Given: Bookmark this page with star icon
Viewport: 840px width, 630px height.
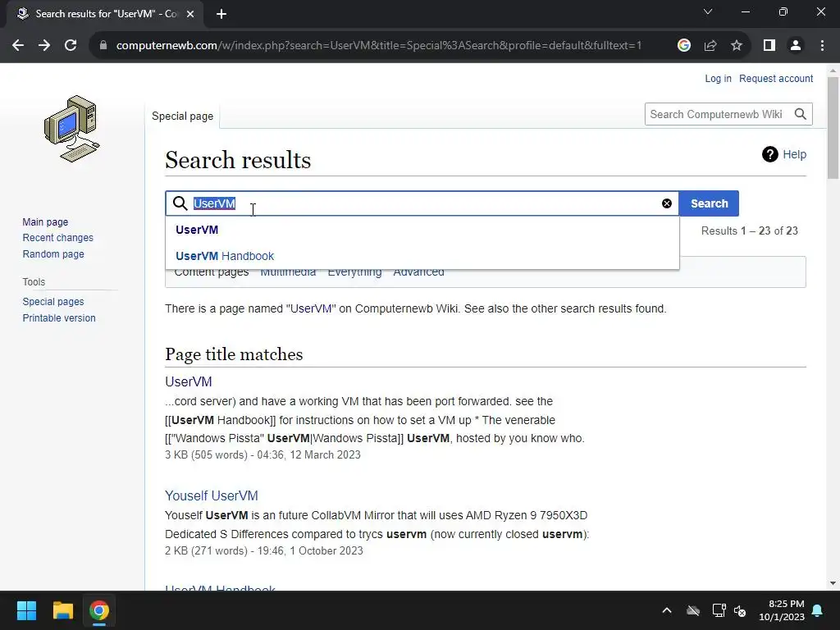Looking at the screenshot, I should point(737,46).
